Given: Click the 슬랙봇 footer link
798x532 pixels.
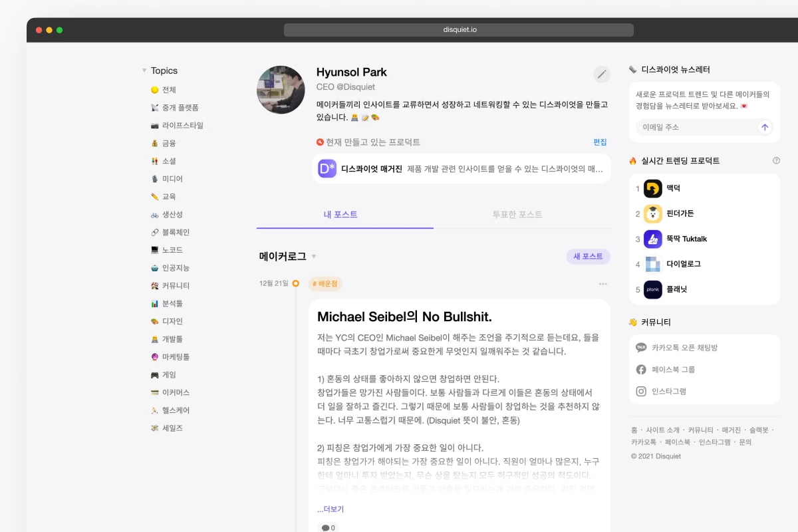Looking at the screenshot, I should point(759,430).
